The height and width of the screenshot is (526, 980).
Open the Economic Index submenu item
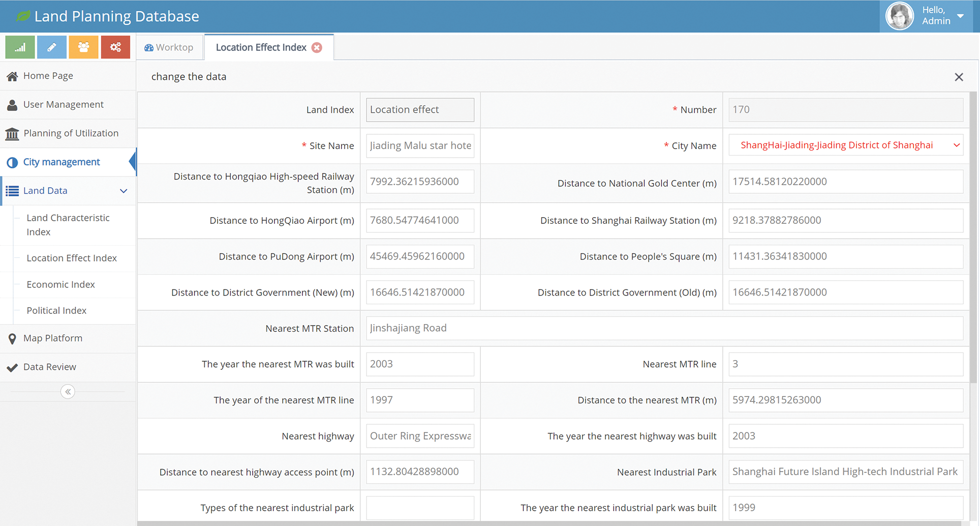tap(60, 284)
